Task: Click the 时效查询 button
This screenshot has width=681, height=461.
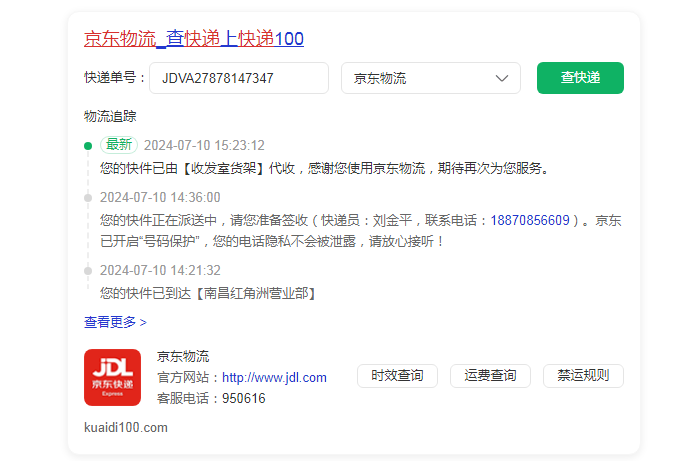Action: [397, 376]
